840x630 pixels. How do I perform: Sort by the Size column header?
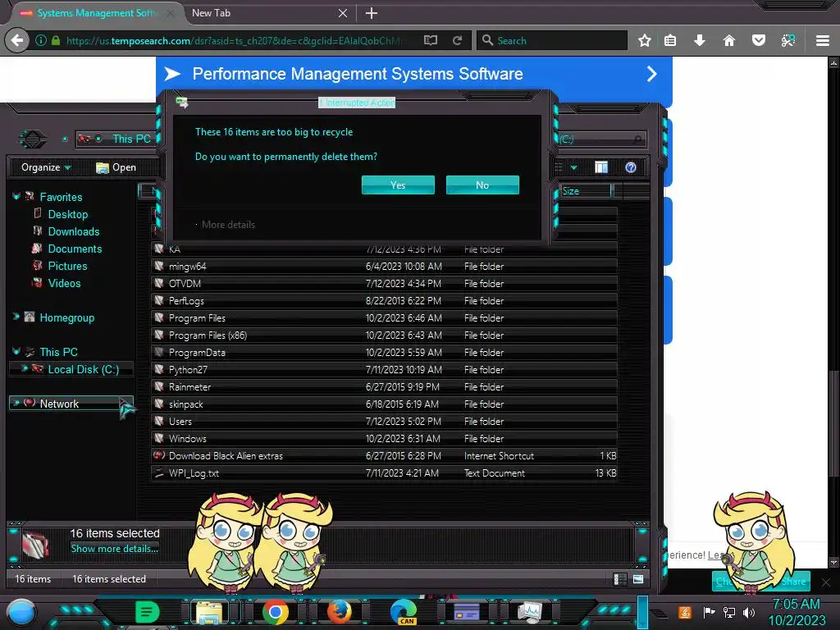tap(586, 191)
